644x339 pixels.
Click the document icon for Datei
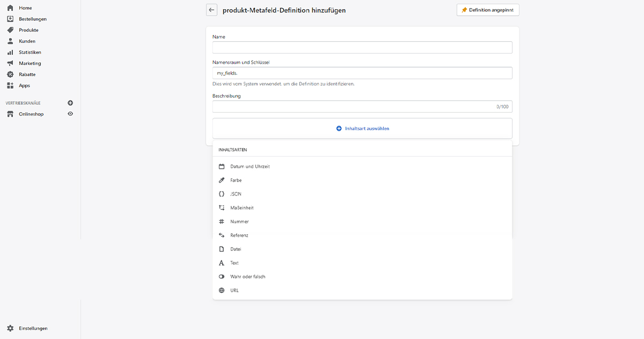222,249
